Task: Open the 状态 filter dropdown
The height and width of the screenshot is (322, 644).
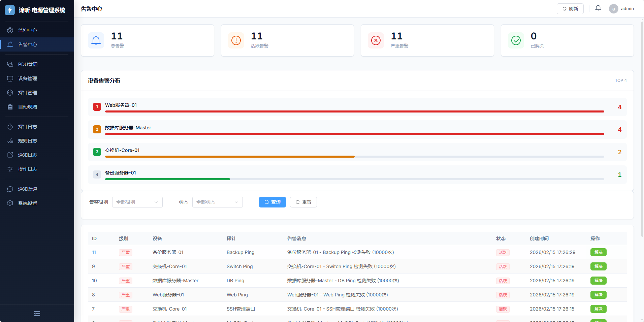Action: tap(217, 202)
